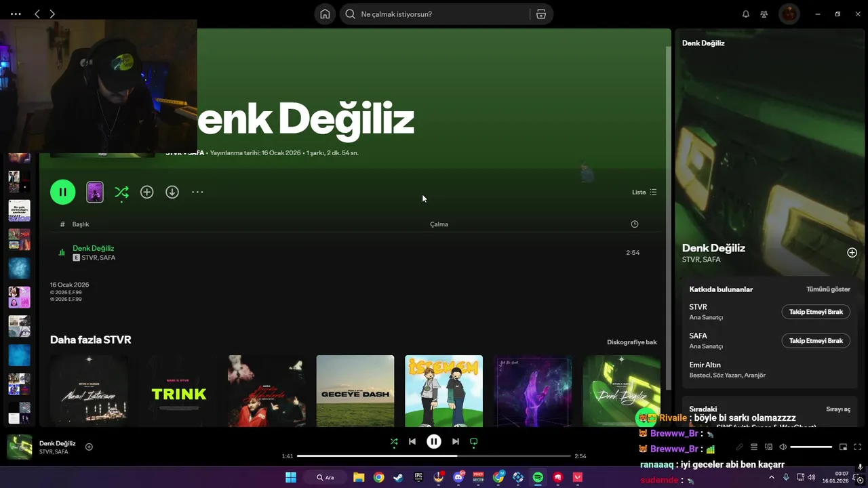Adjust the volume slider

811,447
